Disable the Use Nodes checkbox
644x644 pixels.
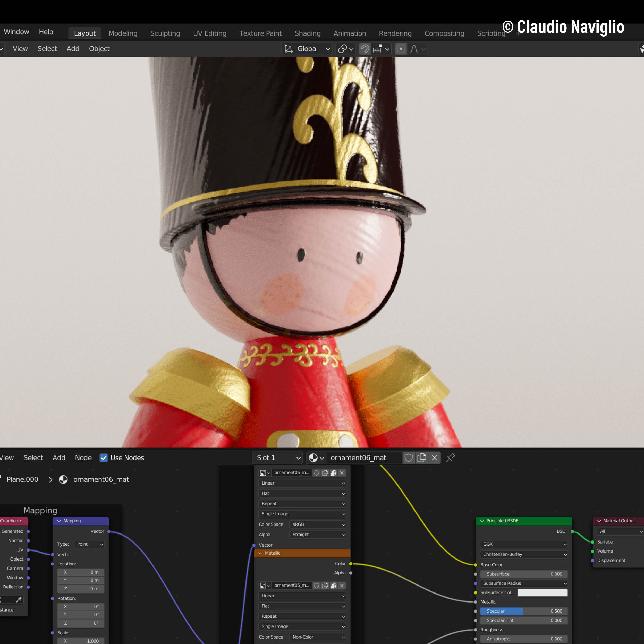pyautogui.click(x=104, y=458)
